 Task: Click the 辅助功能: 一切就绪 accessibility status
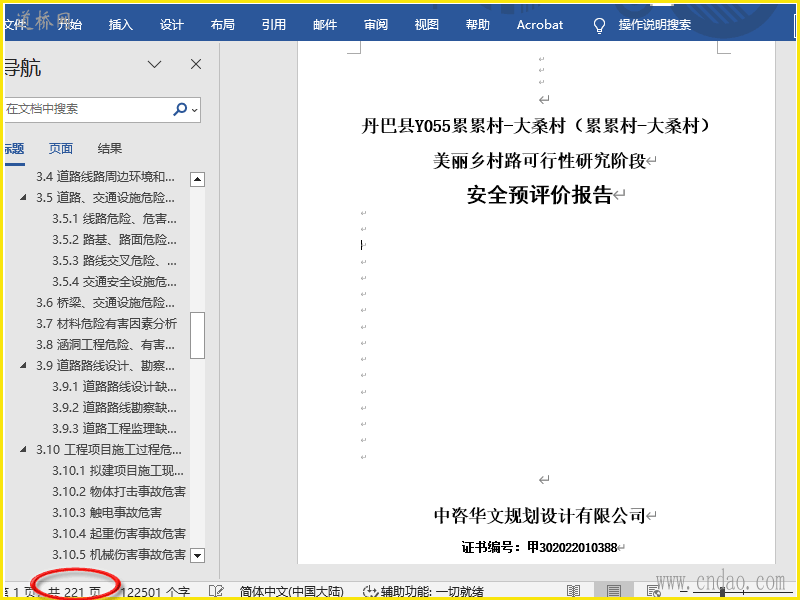point(423,592)
